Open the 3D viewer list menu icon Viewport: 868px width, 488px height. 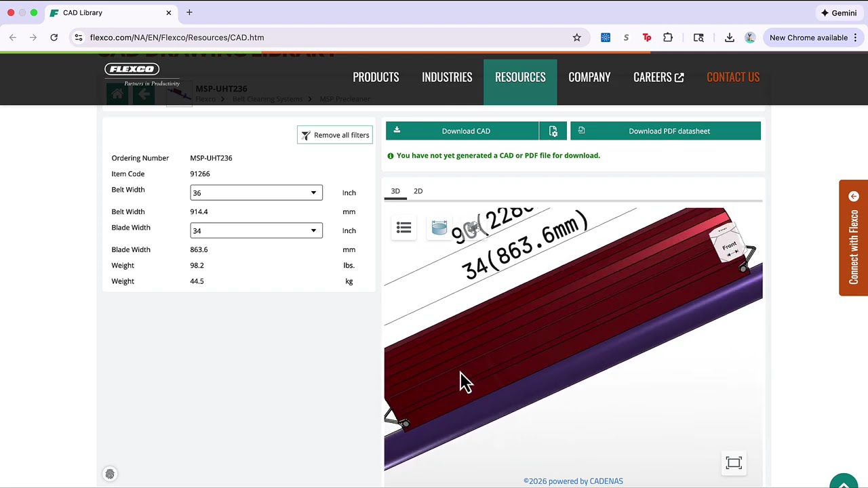pos(403,228)
